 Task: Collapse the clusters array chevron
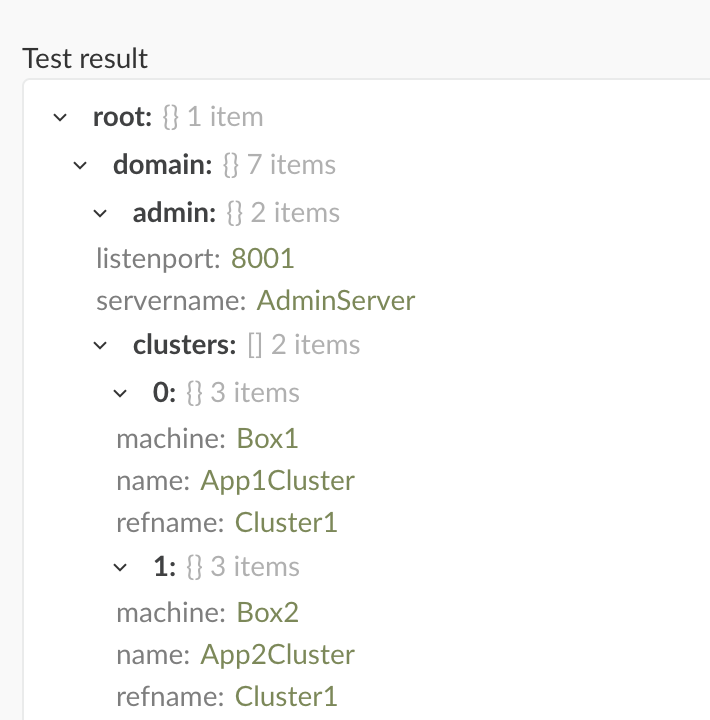click(100, 345)
